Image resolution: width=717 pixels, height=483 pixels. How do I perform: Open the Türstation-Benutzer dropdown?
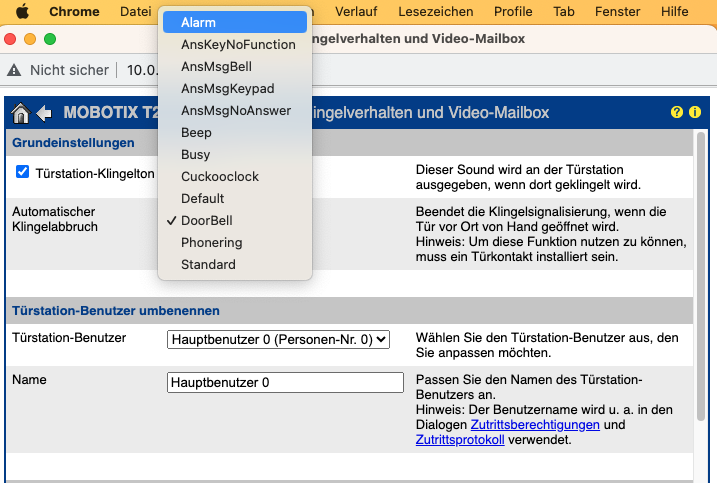click(x=278, y=339)
